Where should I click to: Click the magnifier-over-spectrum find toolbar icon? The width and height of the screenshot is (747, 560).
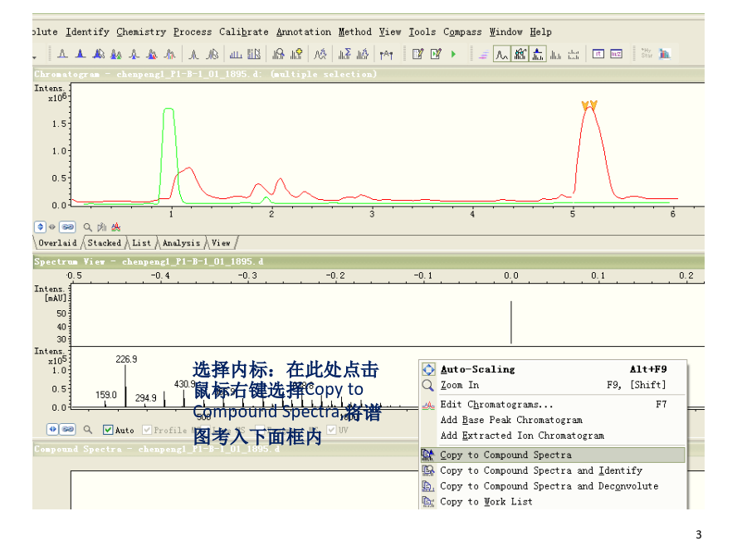278,54
